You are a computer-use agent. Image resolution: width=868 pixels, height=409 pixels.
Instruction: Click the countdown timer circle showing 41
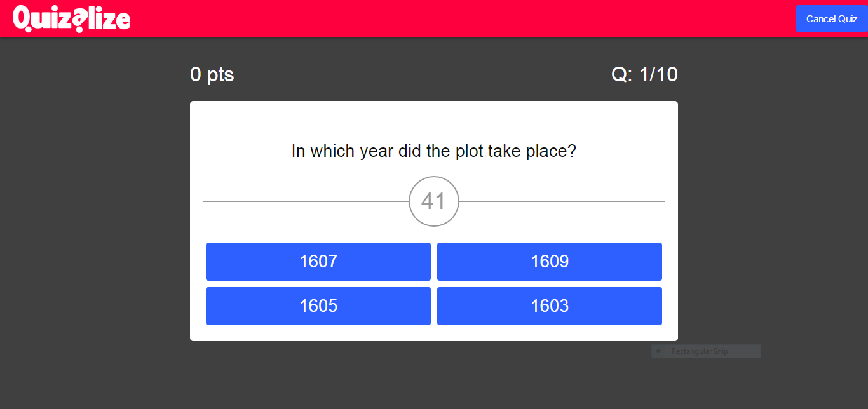pyautogui.click(x=433, y=201)
